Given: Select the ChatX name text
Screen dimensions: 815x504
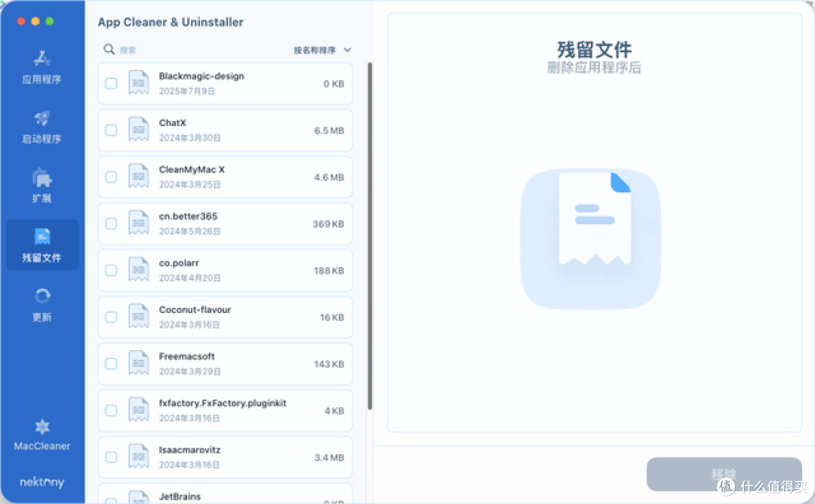Looking at the screenshot, I should pyautogui.click(x=172, y=123).
